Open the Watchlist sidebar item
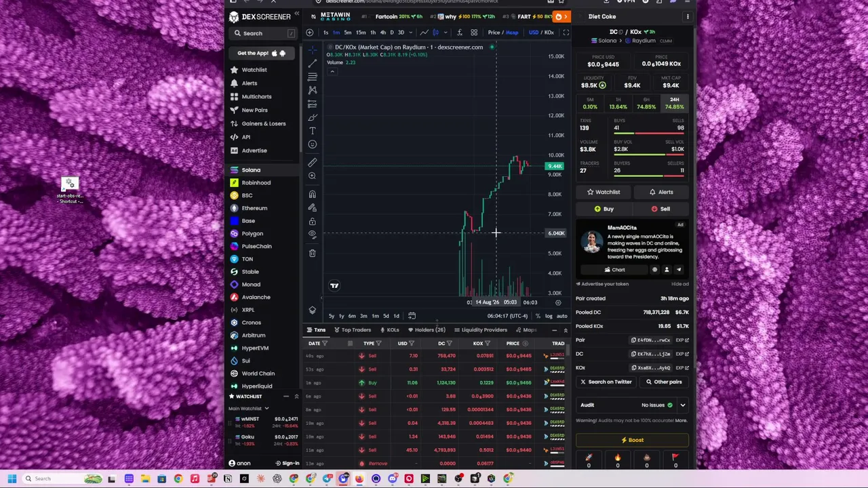 (254, 70)
